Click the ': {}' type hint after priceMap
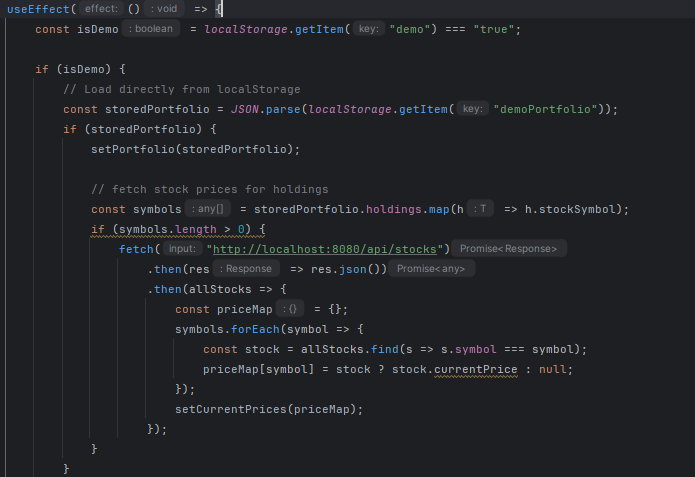 [x=291, y=309]
